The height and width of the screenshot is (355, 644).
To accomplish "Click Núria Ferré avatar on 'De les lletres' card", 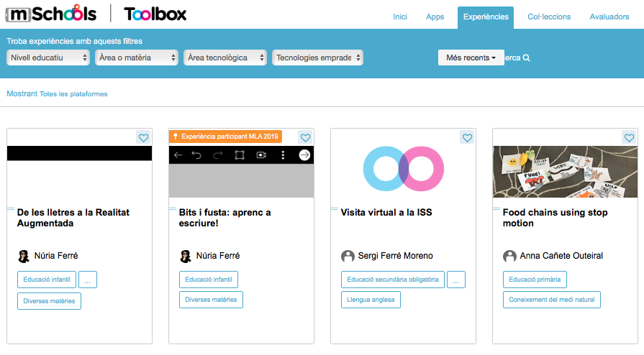I will tap(24, 256).
